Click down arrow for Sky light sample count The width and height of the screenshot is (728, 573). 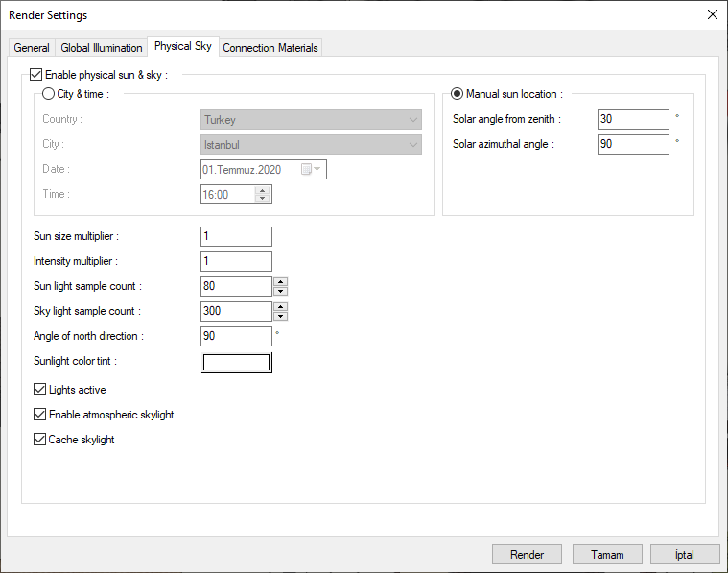(280, 316)
